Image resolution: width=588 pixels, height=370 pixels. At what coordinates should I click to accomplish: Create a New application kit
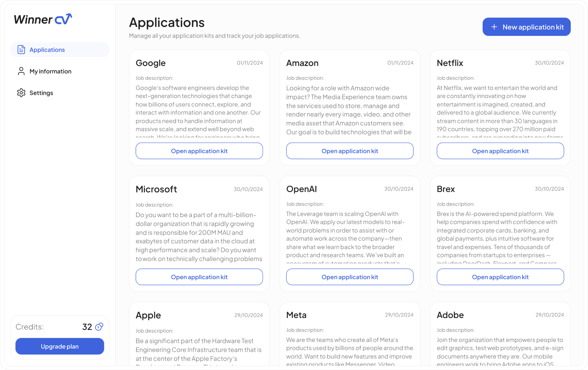click(x=526, y=27)
